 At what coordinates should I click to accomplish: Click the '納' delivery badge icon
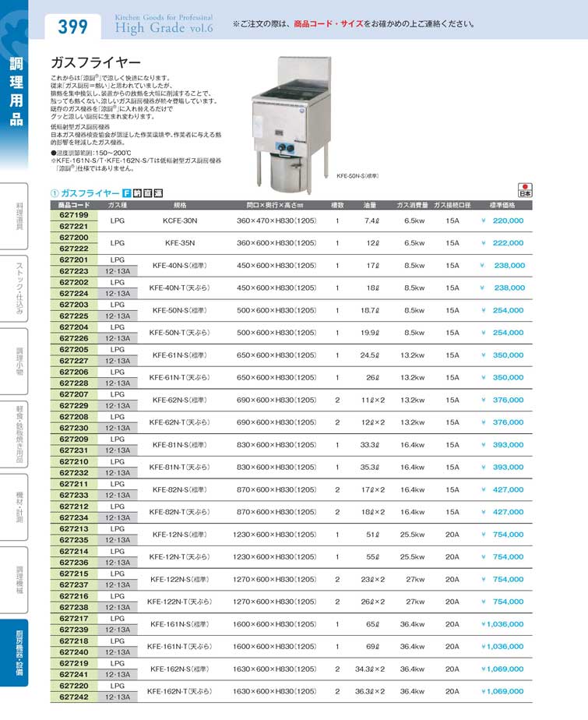coord(137,193)
